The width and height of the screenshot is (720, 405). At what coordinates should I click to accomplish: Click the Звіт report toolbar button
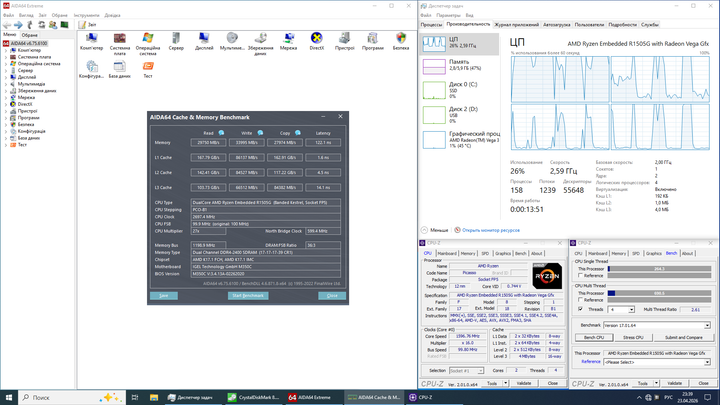tap(87, 25)
